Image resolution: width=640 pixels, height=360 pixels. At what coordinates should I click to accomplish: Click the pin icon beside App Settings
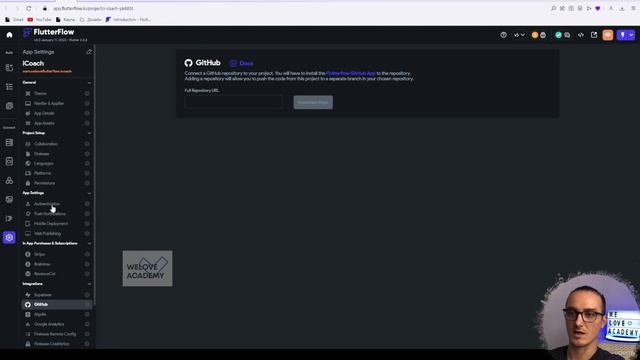89,52
